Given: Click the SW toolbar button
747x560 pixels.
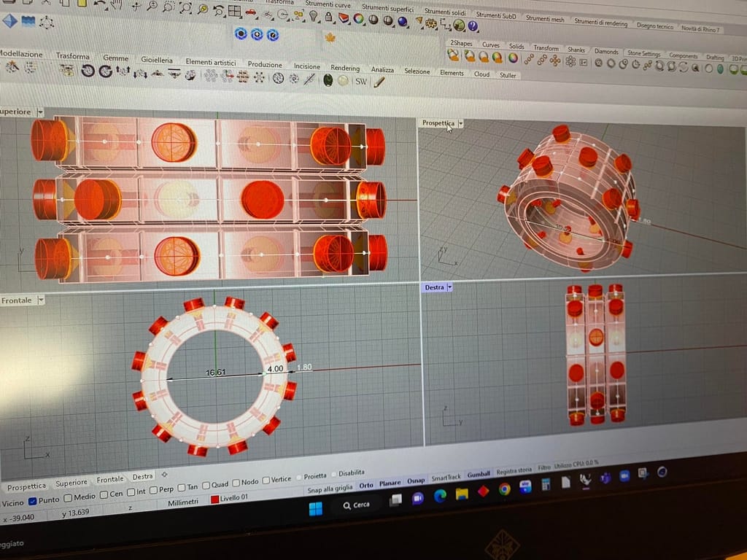Looking at the screenshot, I should tap(361, 82).
